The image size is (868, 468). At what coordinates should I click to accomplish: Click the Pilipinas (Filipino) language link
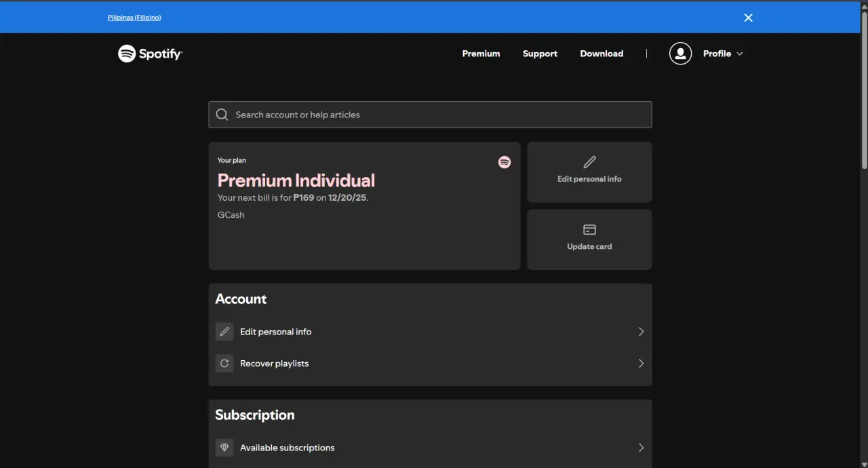tap(134, 18)
